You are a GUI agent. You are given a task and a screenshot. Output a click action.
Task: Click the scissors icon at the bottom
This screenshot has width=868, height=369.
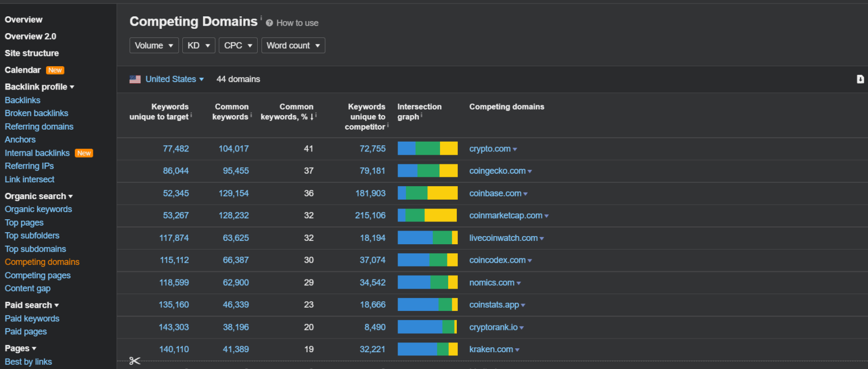coord(135,361)
